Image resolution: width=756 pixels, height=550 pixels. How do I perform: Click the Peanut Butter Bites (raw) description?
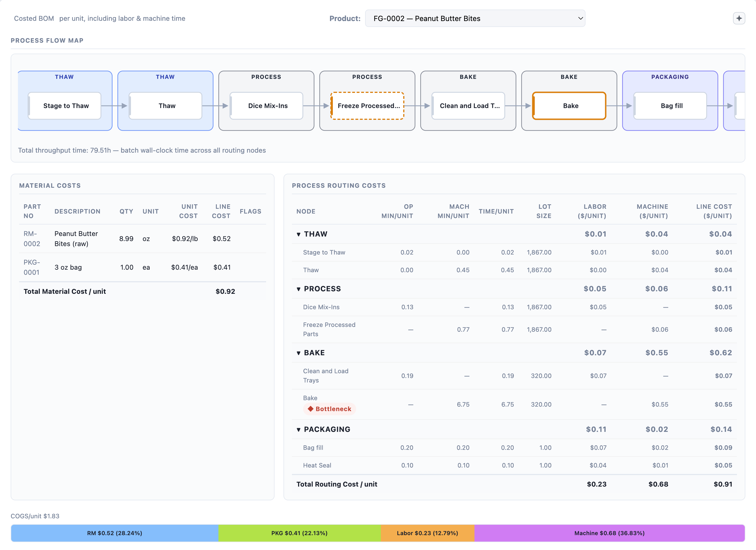76,239
